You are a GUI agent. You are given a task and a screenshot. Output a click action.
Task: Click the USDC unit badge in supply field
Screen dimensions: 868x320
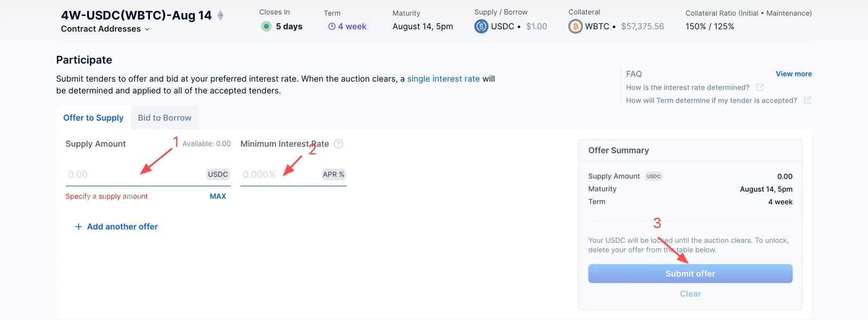218,174
